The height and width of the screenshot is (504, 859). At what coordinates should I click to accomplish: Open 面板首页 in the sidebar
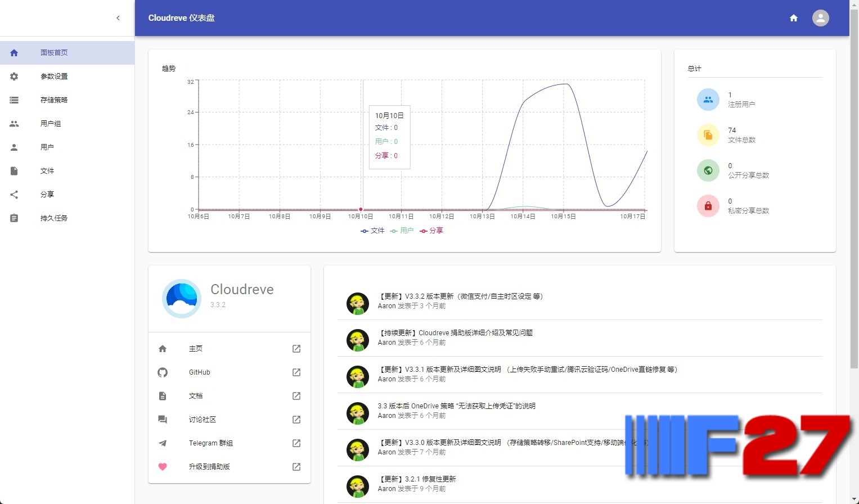coord(68,53)
